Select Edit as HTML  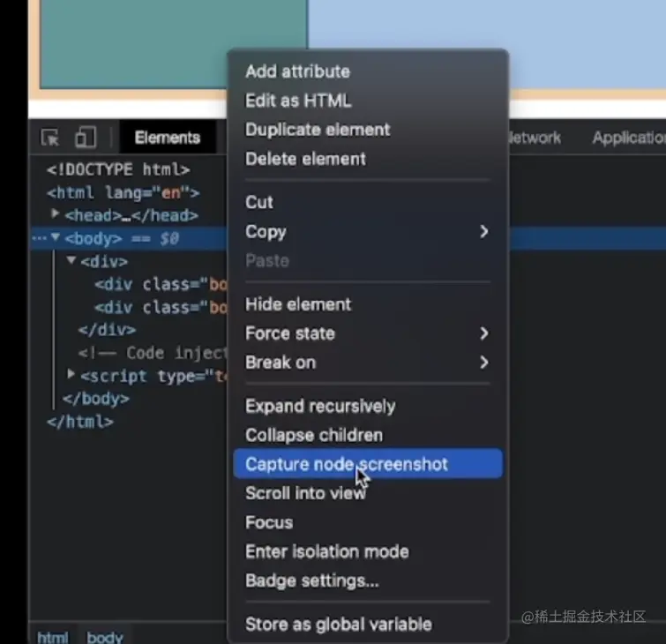pos(298,101)
